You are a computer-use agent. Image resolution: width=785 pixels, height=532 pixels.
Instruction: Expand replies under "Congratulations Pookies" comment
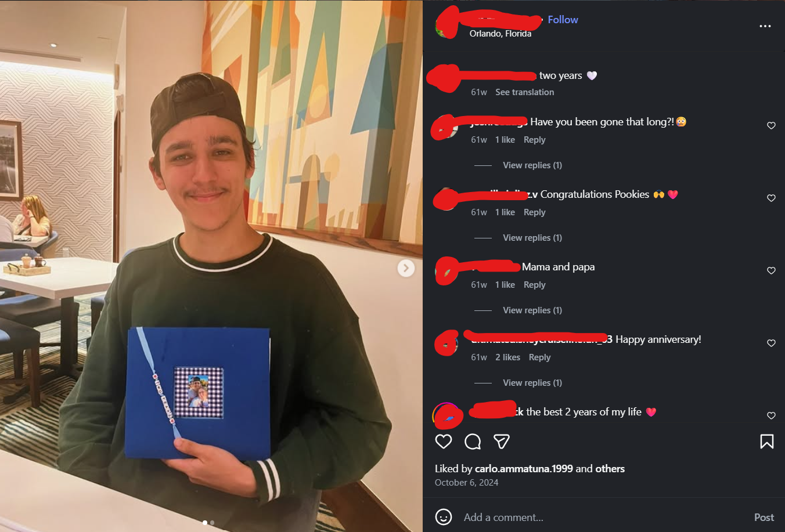pyautogui.click(x=532, y=238)
